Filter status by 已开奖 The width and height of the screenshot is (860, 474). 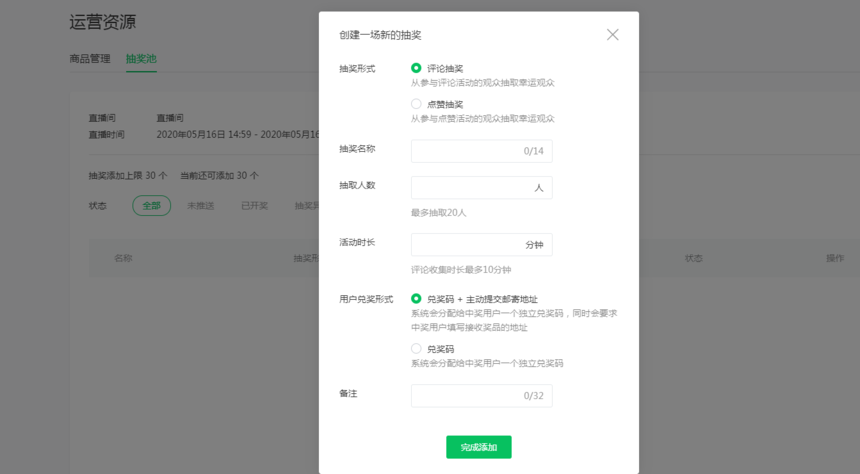tap(254, 206)
